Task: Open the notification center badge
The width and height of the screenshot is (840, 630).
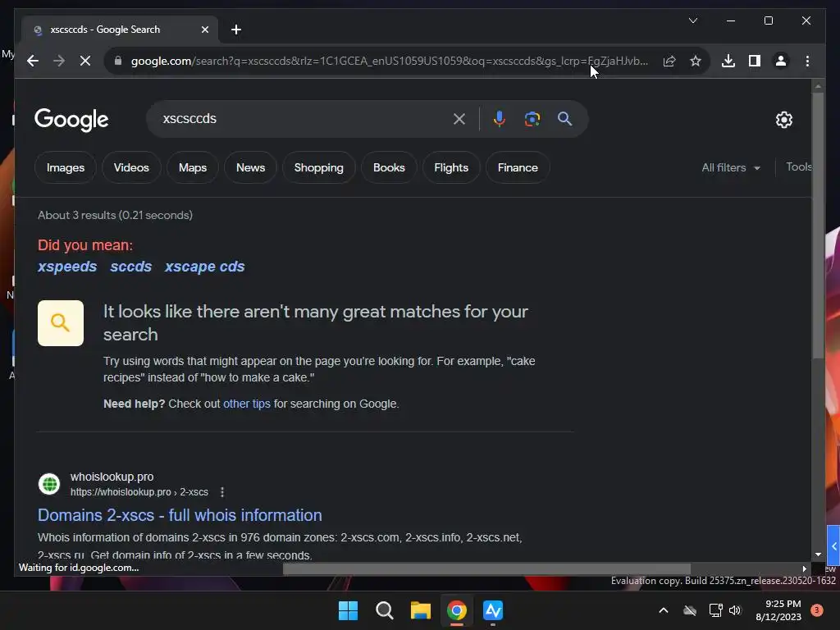Action: click(x=816, y=610)
